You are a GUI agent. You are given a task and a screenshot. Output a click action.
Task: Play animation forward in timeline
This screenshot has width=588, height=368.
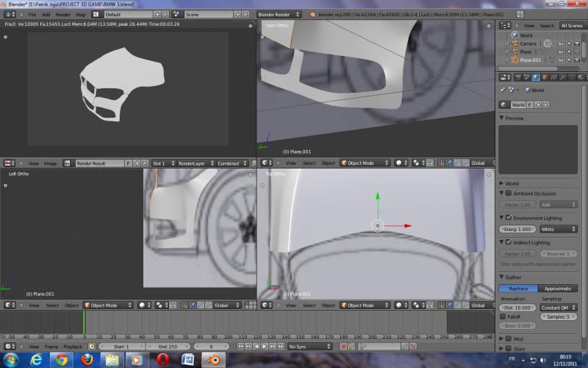265,346
